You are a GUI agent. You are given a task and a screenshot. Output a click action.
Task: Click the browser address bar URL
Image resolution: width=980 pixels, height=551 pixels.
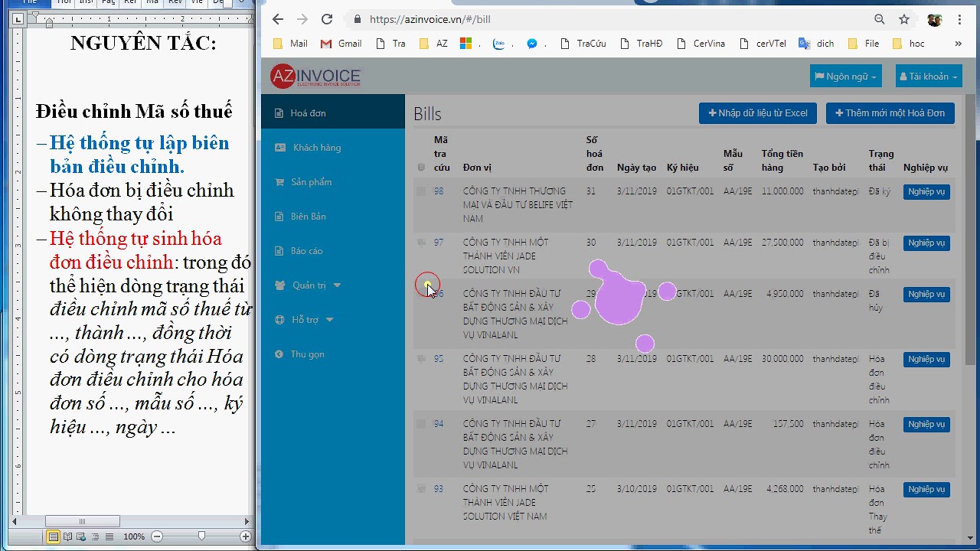click(430, 19)
